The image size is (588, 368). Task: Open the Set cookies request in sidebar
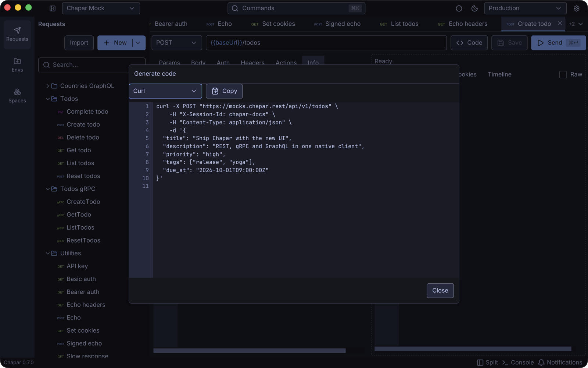83,330
